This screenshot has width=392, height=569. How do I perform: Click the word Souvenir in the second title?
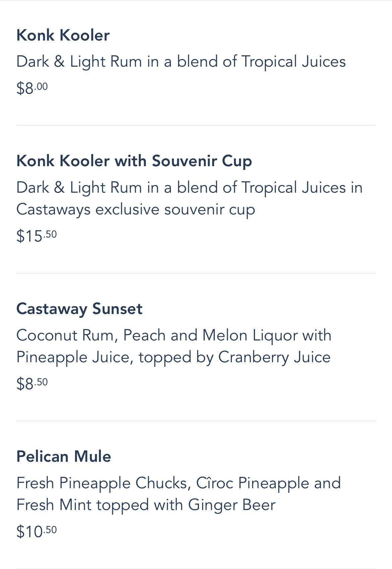[x=184, y=161]
